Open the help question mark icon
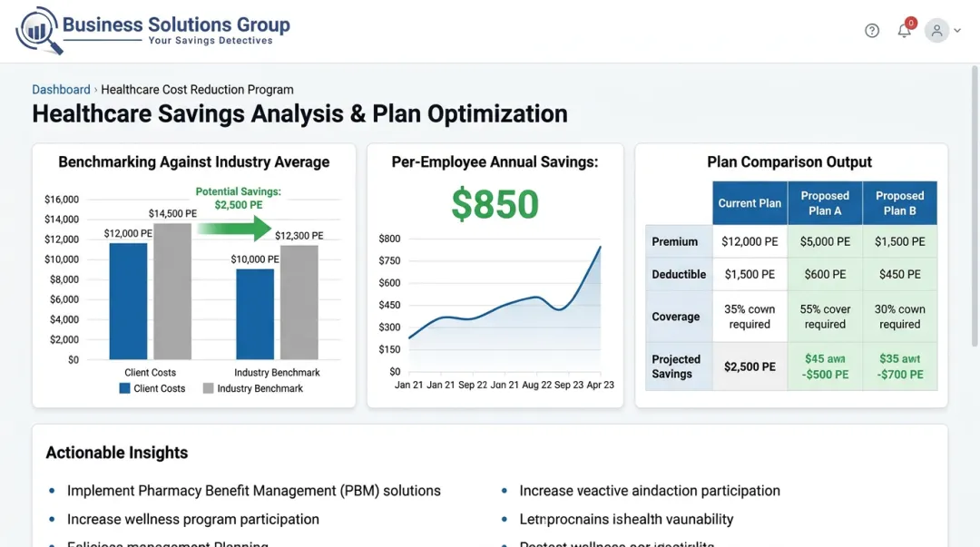980x547 pixels. point(872,31)
